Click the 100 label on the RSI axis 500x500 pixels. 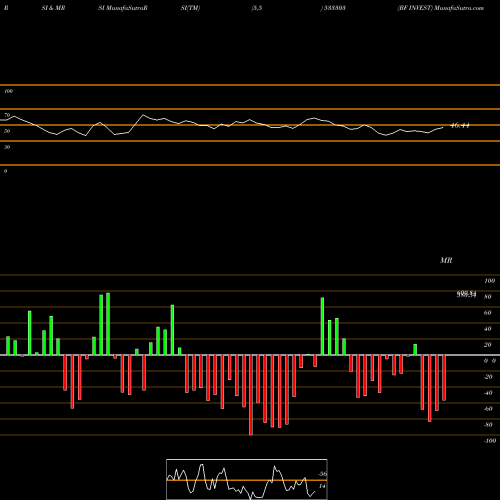[x=8, y=91]
